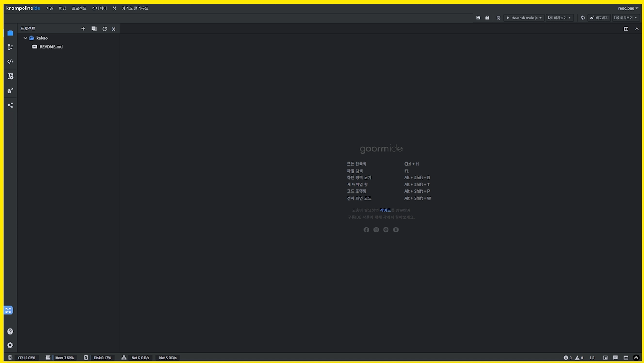Open the code snippet sidebar icon
The width and height of the screenshot is (644, 363).
coord(10,62)
